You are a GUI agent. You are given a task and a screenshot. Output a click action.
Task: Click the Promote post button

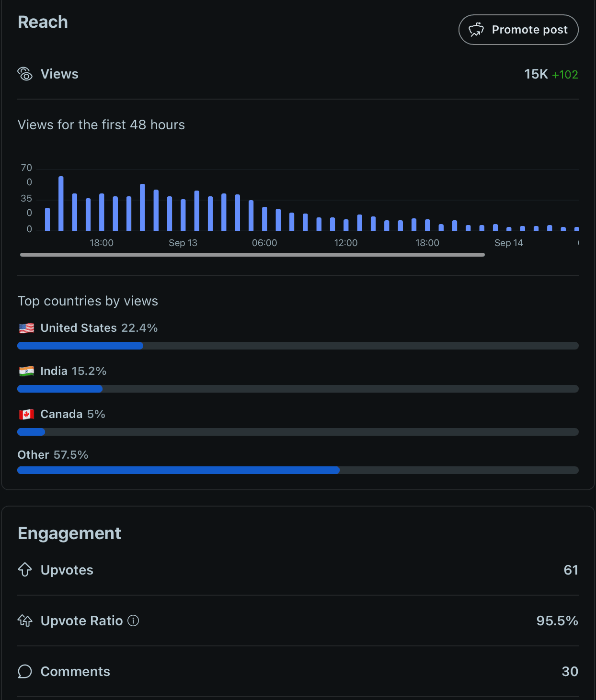tap(518, 30)
